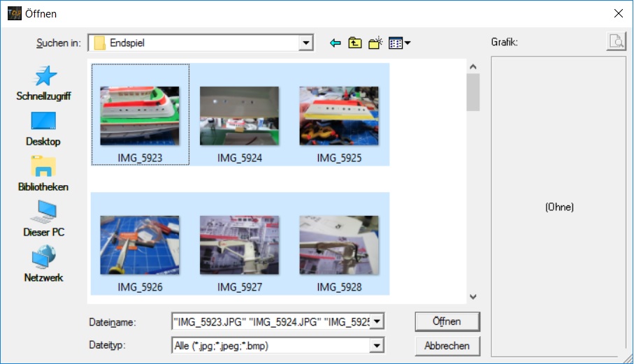
Task: Click the Öffnen button
Action: [x=447, y=321]
